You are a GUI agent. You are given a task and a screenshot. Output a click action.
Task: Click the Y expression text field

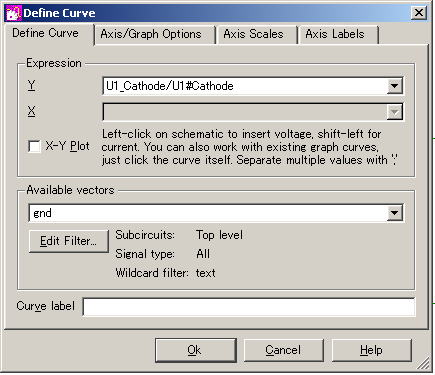(x=245, y=86)
